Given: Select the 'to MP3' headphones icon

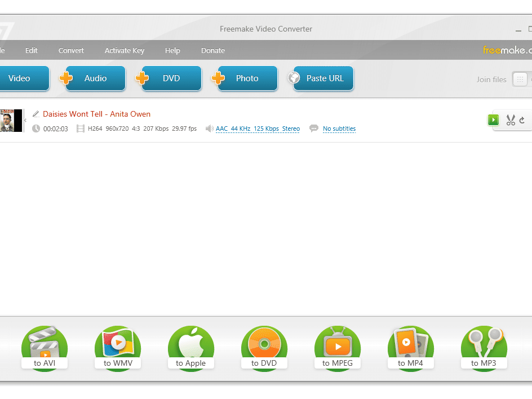Looking at the screenshot, I should coord(484,346).
